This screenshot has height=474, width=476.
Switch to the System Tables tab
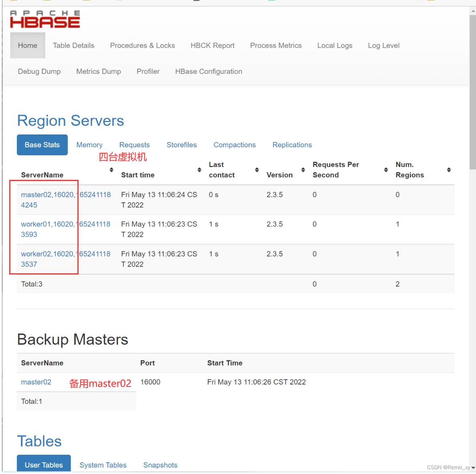click(103, 465)
